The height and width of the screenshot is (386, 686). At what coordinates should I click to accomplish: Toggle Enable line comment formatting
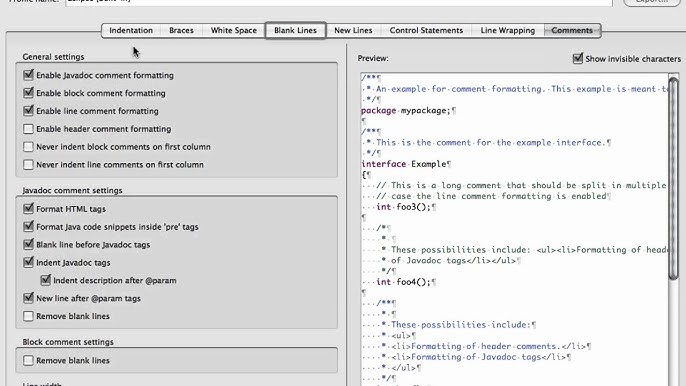tap(28, 111)
